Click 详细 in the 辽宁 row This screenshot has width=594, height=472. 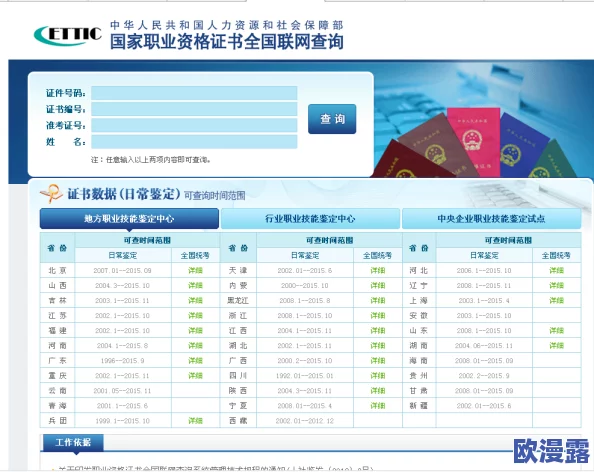pyautogui.click(x=556, y=286)
